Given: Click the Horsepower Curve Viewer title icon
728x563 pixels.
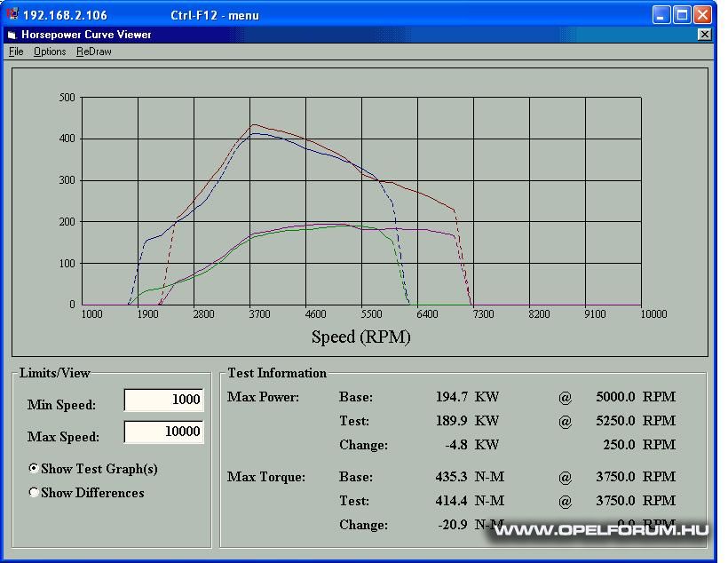Looking at the screenshot, I should coord(12,35).
